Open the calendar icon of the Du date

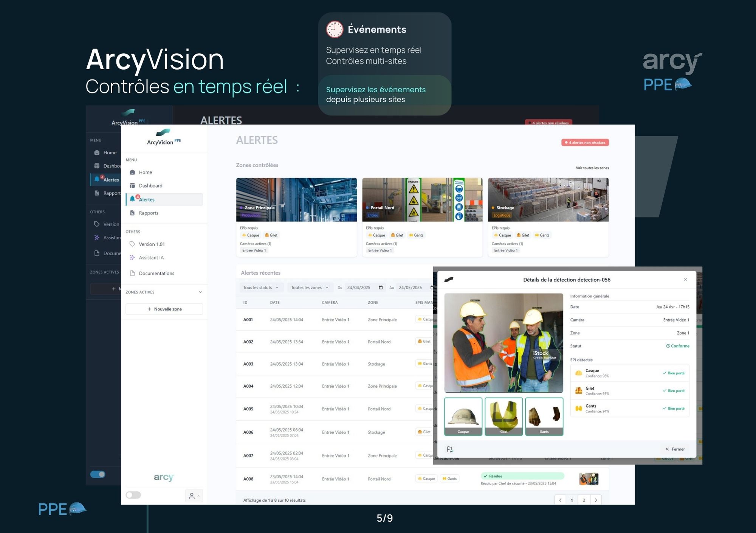point(381,287)
